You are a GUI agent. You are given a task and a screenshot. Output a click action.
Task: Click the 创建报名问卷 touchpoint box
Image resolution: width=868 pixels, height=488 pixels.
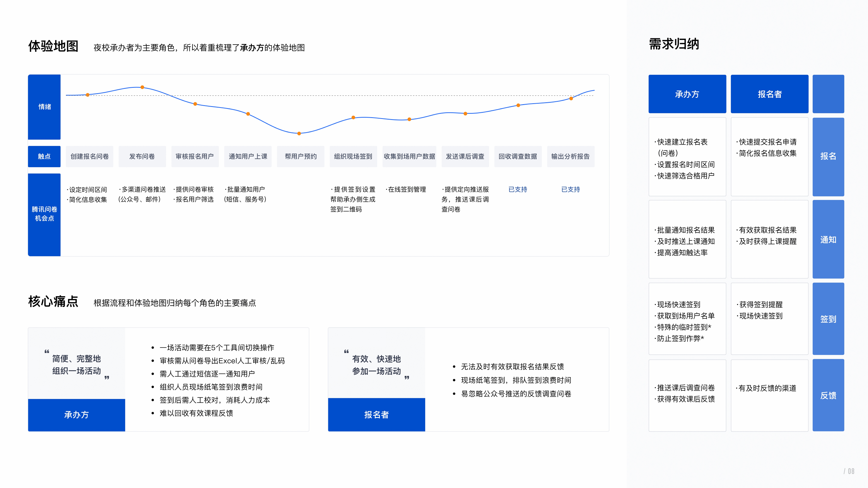(89, 156)
